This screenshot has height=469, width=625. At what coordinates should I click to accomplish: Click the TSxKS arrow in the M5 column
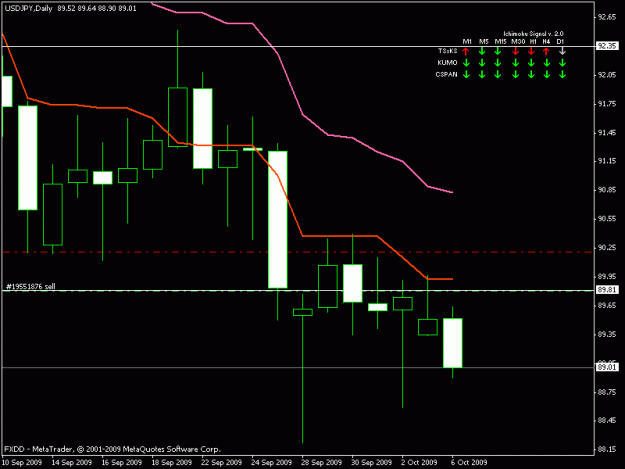pos(482,51)
